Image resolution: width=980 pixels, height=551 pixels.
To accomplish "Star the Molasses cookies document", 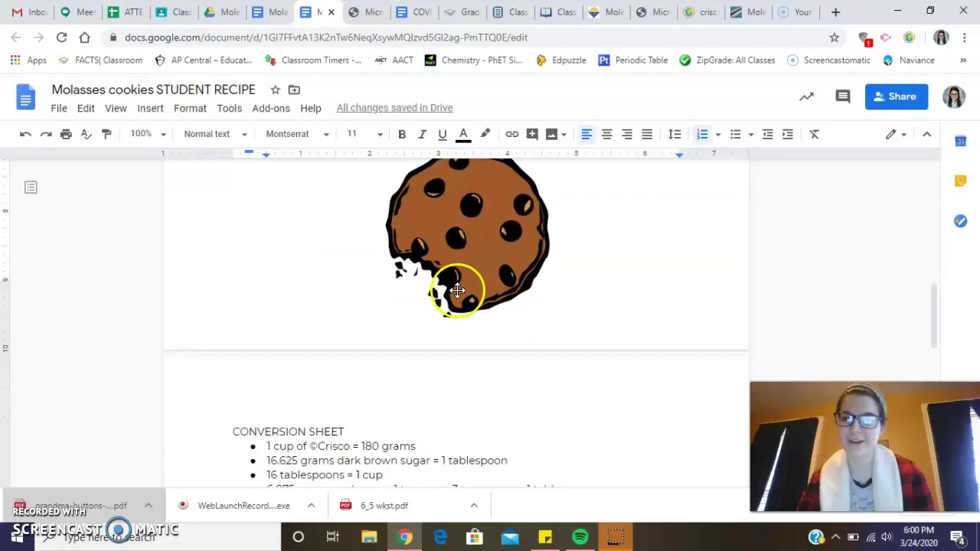I will coord(275,90).
